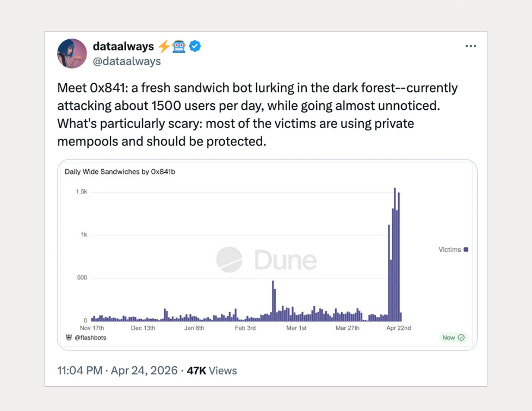Click the 47K Views counter
The height and width of the screenshot is (411, 532).
(x=212, y=371)
